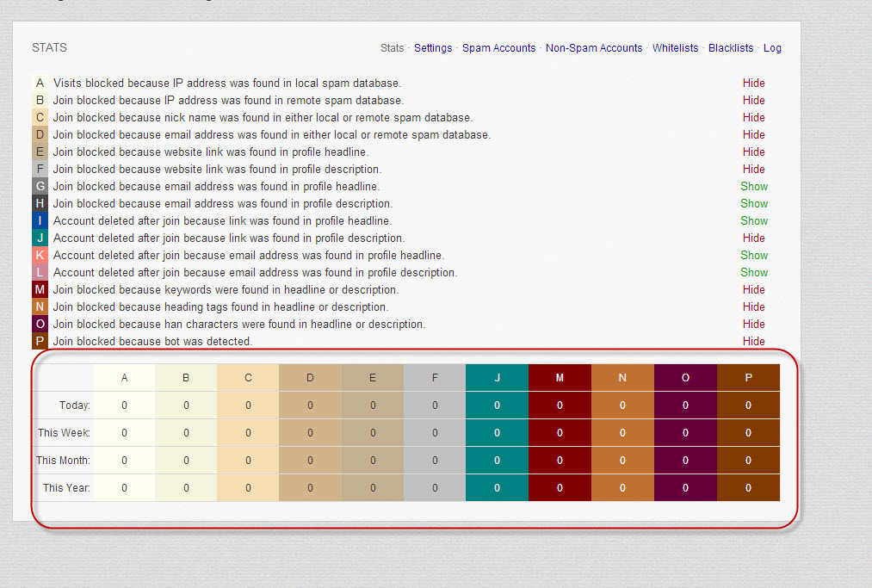The height and width of the screenshot is (588, 872).
Task: Show stat L email in profile description
Action: pyautogui.click(x=753, y=273)
